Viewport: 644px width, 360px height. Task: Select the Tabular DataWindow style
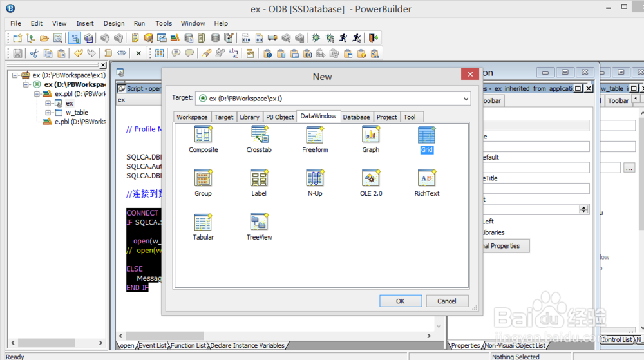[x=204, y=227]
